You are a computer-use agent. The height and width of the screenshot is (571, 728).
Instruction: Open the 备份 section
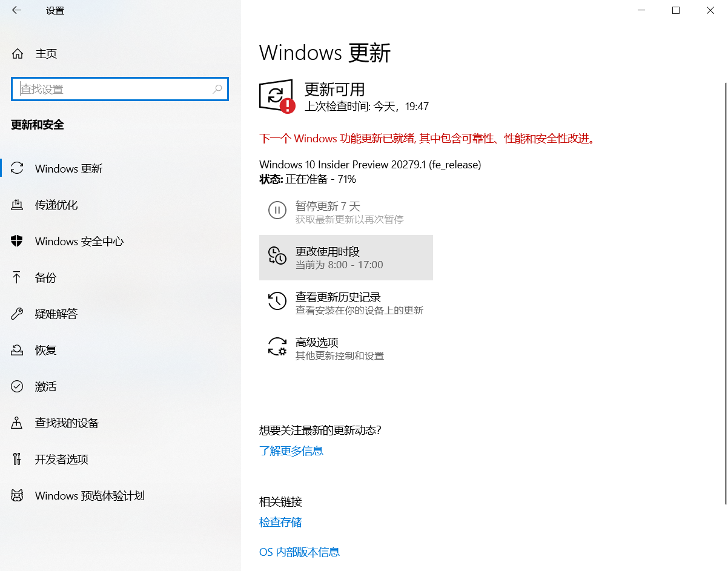121,277
